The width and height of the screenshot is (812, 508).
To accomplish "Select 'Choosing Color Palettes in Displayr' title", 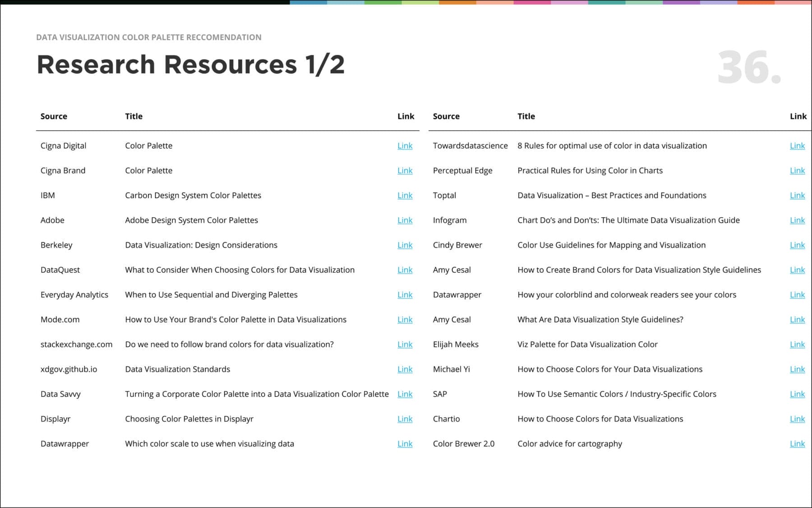I will 189,419.
